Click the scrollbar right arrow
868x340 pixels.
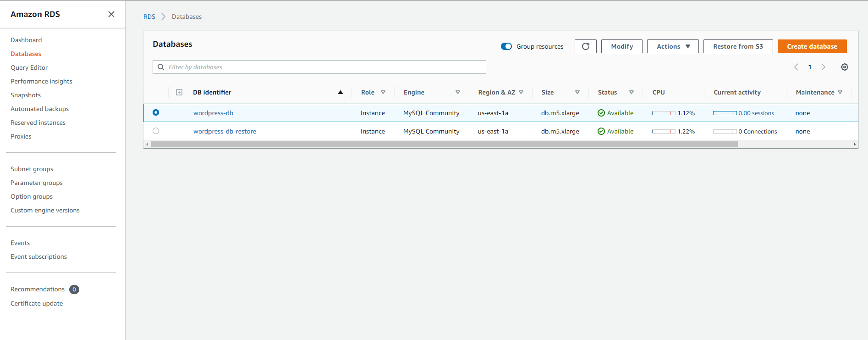855,144
